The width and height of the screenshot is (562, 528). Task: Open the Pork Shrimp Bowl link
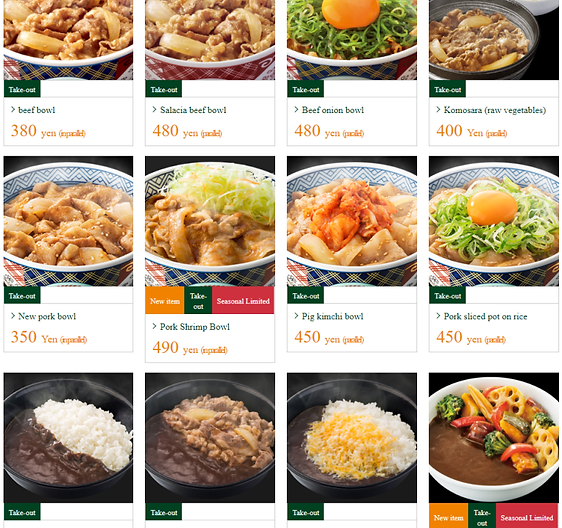(x=195, y=327)
